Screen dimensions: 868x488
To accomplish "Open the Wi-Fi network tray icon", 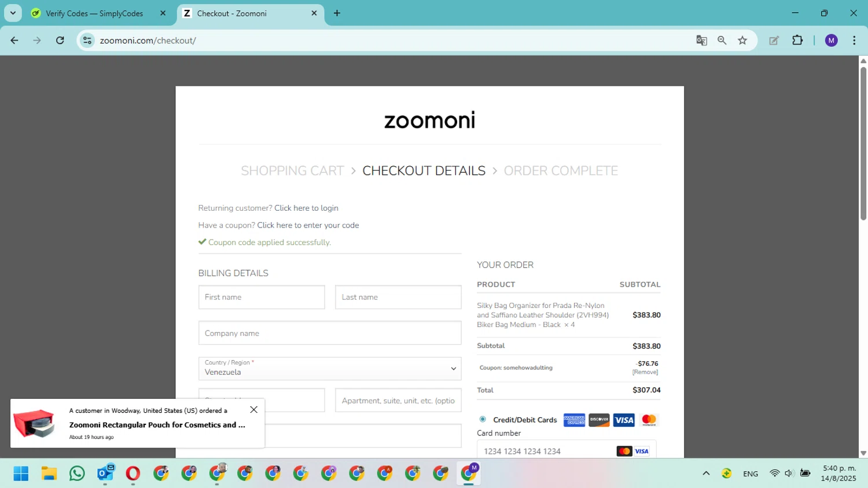I will click(774, 474).
